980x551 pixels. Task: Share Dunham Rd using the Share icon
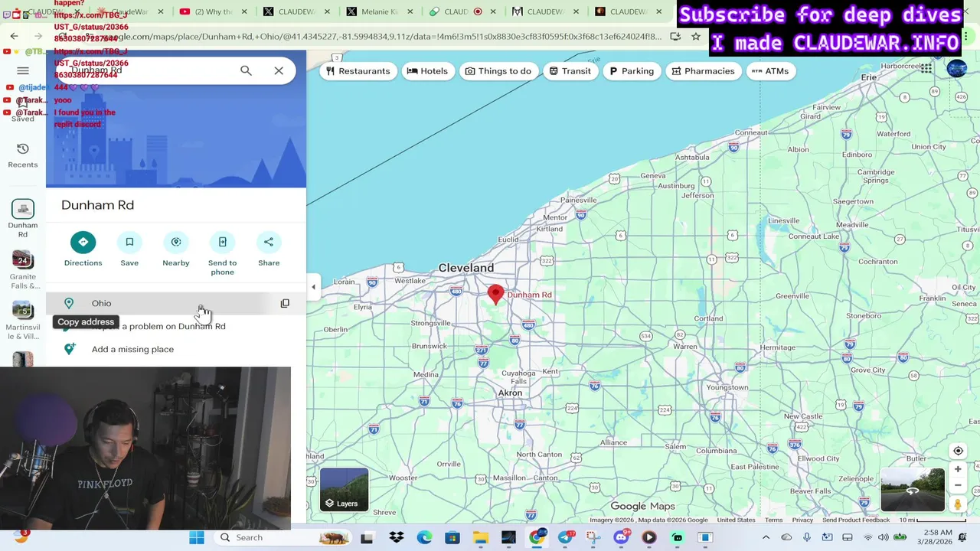point(269,242)
